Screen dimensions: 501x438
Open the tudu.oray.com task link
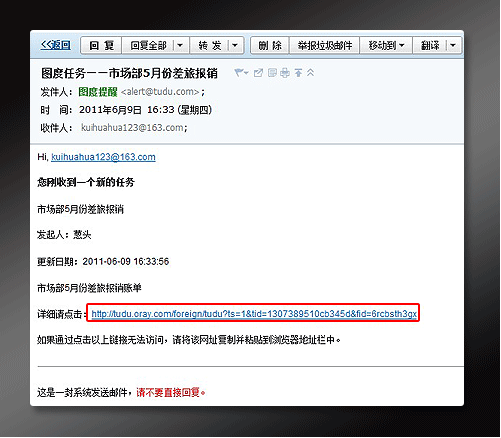(254, 314)
